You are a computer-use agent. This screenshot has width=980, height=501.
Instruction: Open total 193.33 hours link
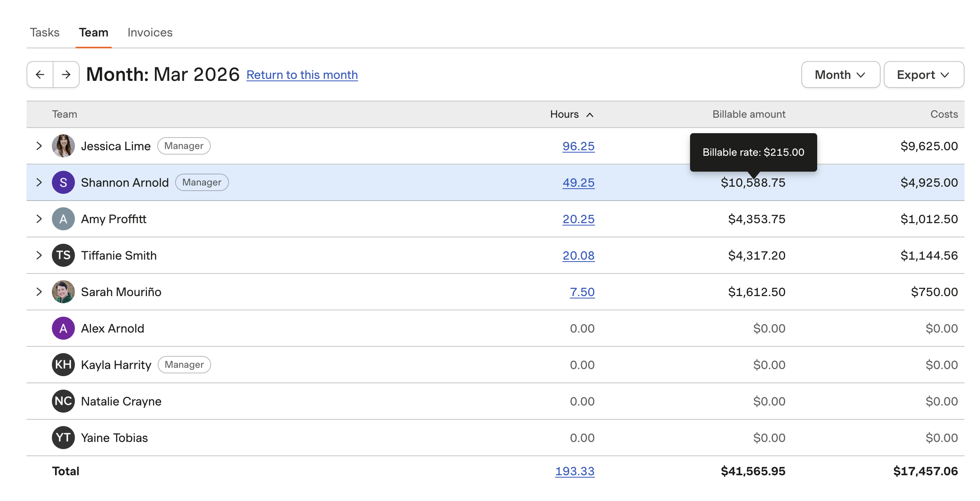pyautogui.click(x=575, y=471)
